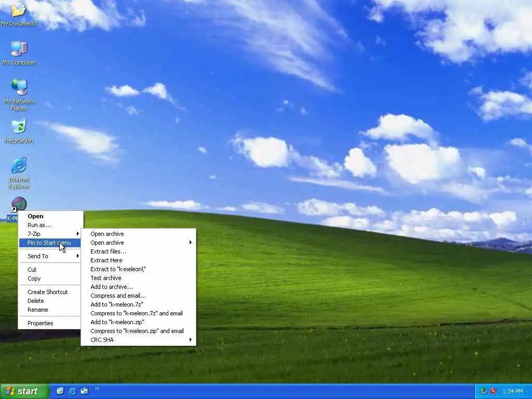Select Extract files... in 7-Zip submenu
This screenshot has height=399, width=532.
[138, 251]
